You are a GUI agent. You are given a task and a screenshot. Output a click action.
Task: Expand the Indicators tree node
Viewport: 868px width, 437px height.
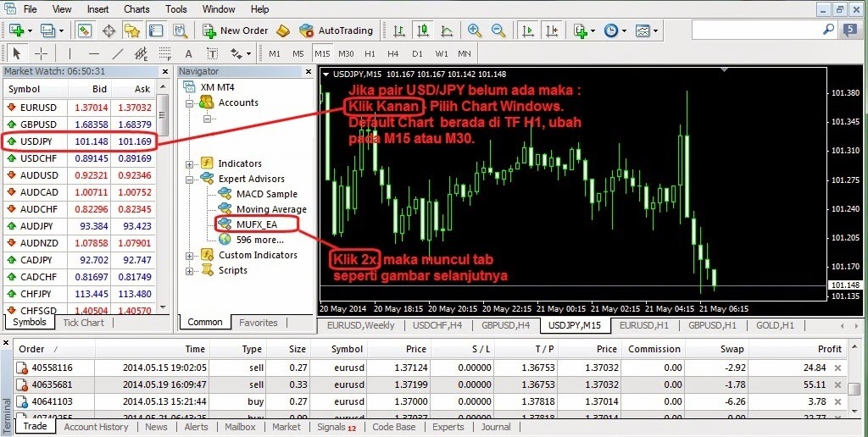pos(190,164)
